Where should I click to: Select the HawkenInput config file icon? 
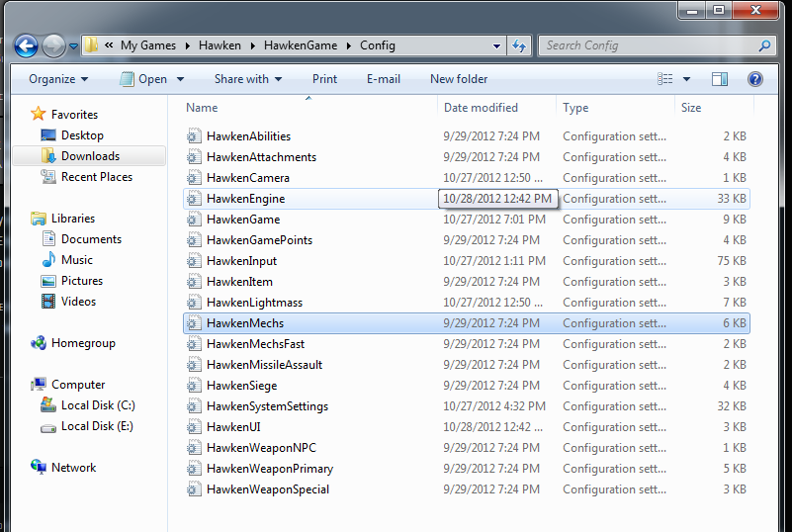[x=194, y=261]
